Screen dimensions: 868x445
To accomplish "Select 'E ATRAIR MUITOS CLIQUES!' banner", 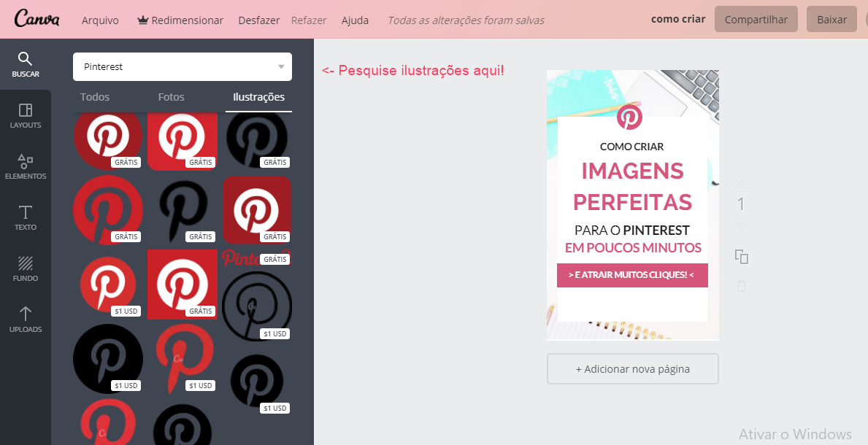I will (632, 275).
